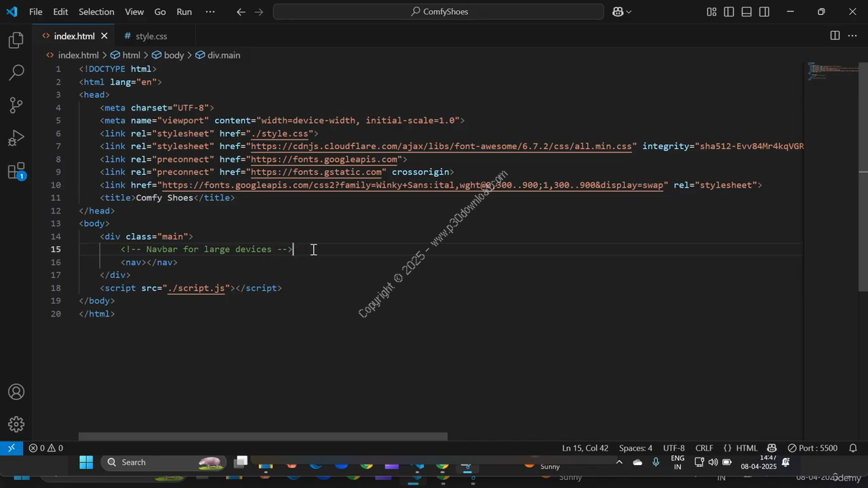
Task: Open the fonts.googleapis.com link on line 8
Action: (324, 159)
